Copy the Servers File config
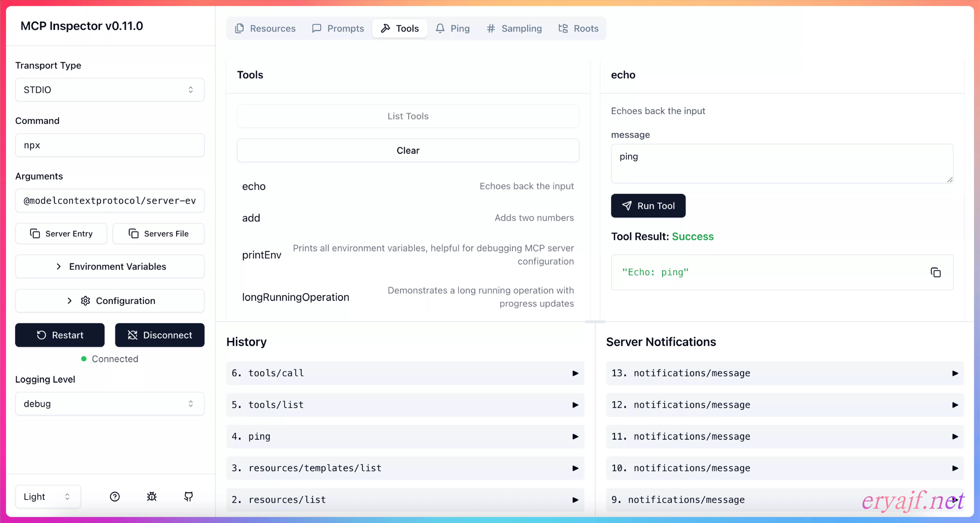This screenshot has height=523, width=980. 158,233
